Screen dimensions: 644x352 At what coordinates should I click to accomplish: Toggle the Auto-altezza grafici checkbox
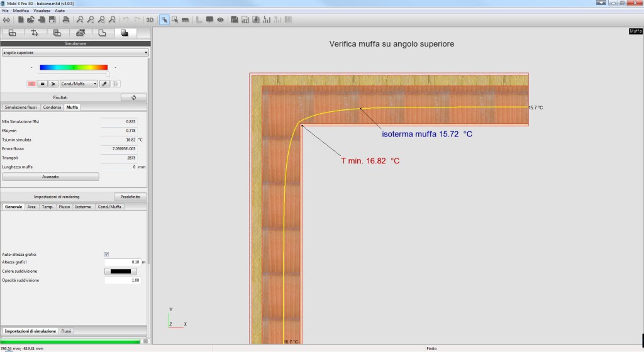click(107, 255)
